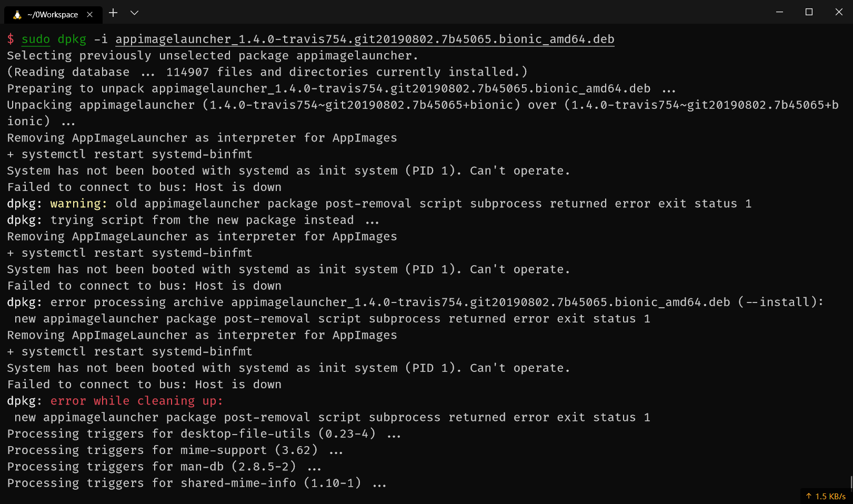Image resolution: width=853 pixels, height=504 pixels.
Task: Open the tab list dropdown chevron
Action: [134, 13]
